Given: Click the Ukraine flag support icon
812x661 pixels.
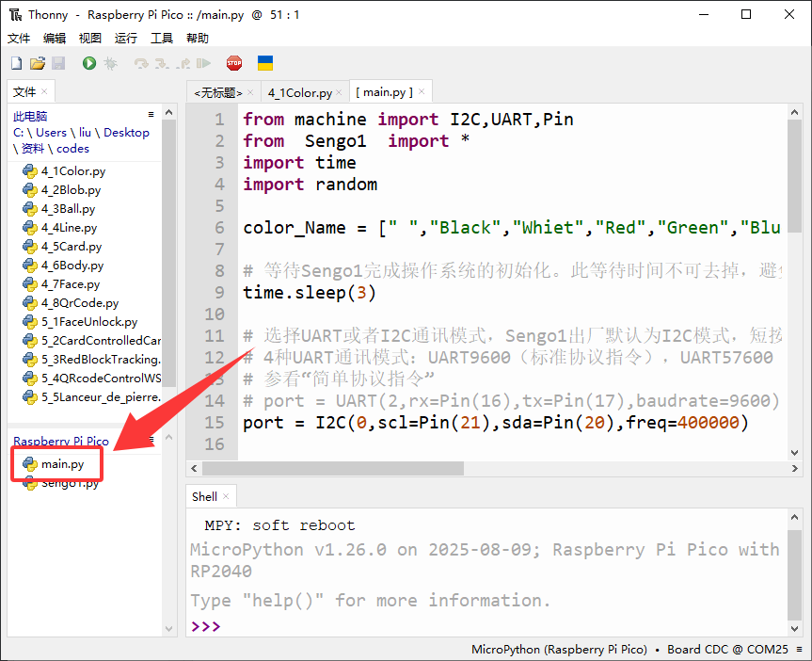Looking at the screenshot, I should [265, 63].
